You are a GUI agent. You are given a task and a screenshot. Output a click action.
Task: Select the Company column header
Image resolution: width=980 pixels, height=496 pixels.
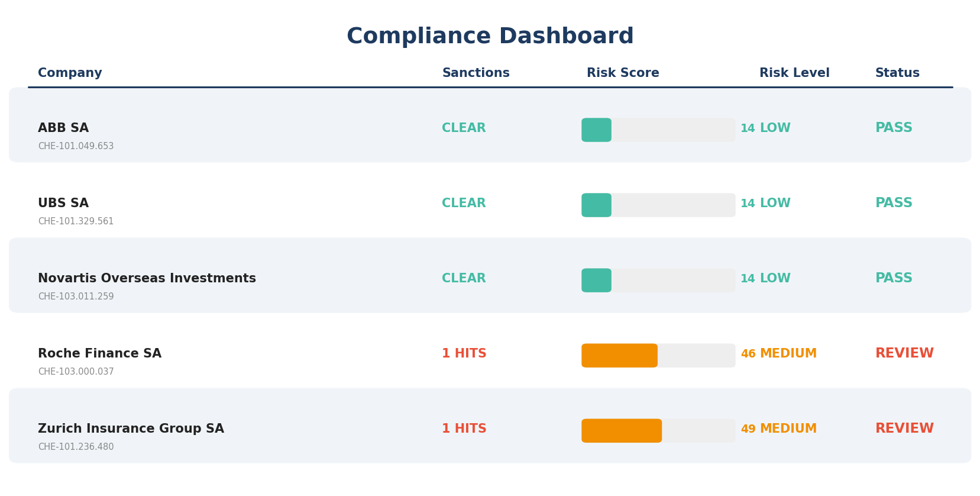[70, 73]
